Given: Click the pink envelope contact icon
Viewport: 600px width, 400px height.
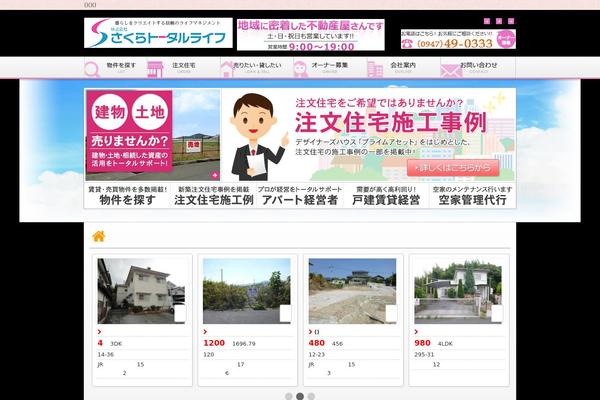Looking at the screenshot, I should (451, 71).
